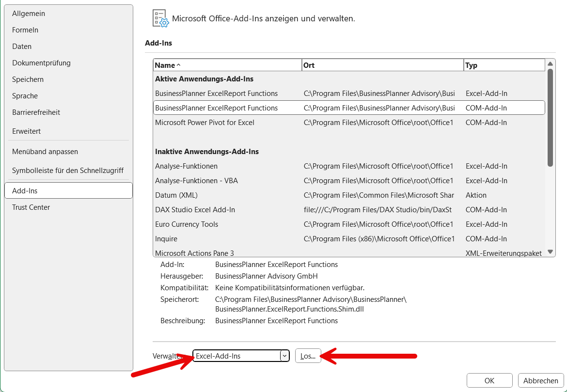Open the Allgemein options category
Viewport: 567px width, 392px height.
click(x=29, y=14)
